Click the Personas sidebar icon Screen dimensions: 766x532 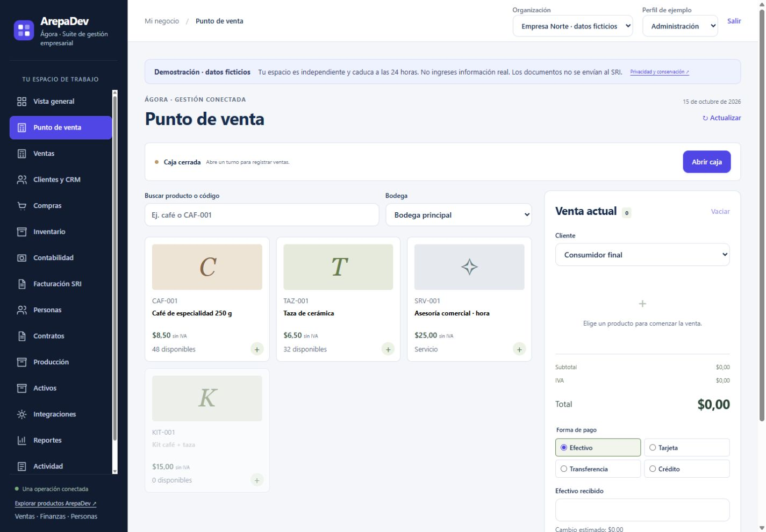(22, 310)
